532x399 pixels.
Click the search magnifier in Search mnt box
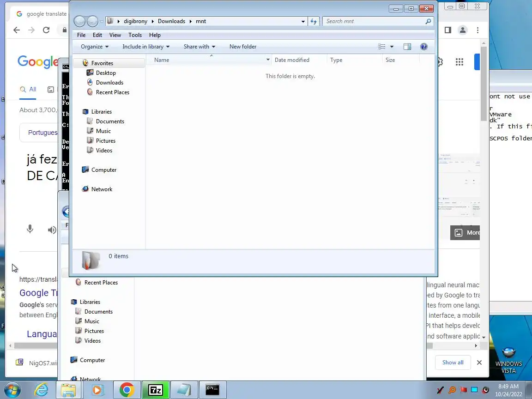(x=428, y=21)
